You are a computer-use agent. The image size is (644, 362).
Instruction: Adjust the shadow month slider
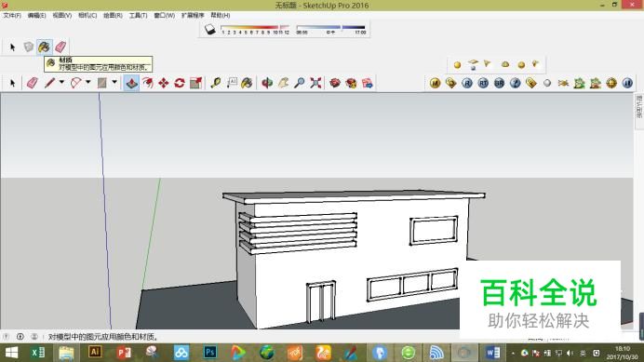255,28
